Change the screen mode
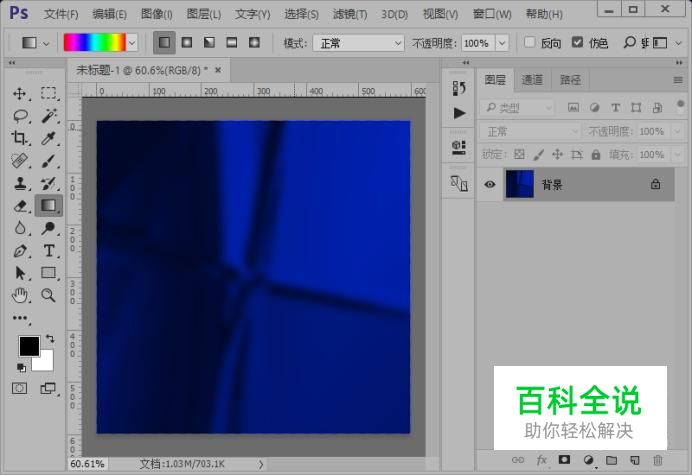 [x=48, y=388]
